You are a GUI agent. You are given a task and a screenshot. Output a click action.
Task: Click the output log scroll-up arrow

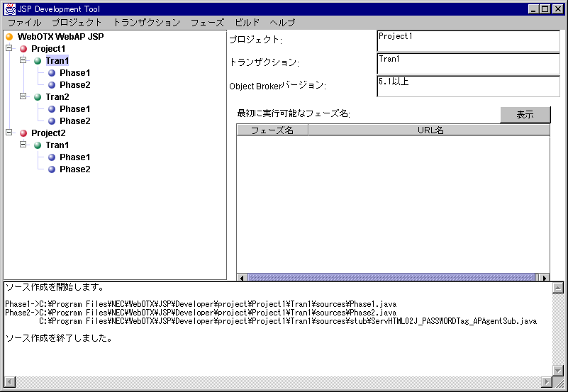557,288
